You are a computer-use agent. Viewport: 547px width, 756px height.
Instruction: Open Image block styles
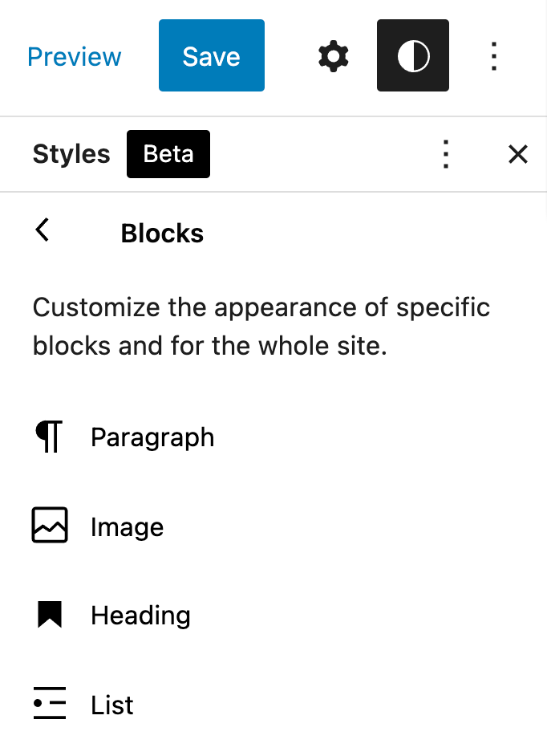click(x=127, y=527)
